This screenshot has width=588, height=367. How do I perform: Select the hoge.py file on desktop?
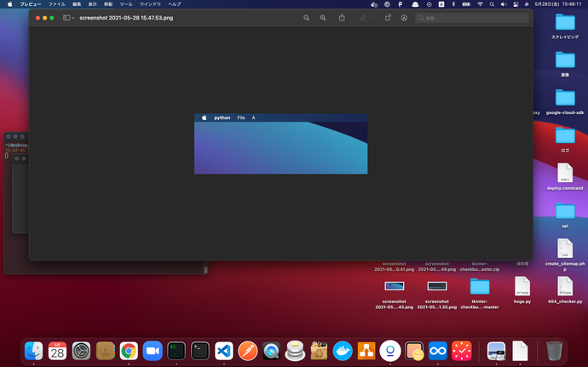[x=522, y=290]
